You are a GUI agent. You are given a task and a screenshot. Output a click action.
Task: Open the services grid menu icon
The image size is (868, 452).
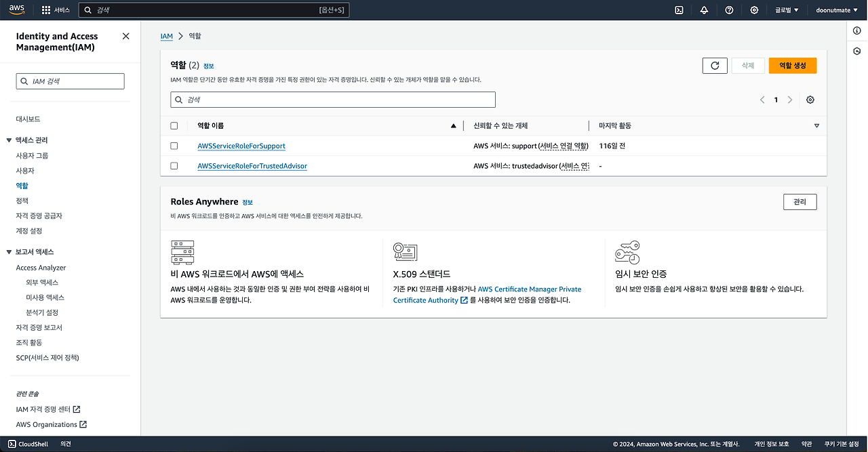46,10
